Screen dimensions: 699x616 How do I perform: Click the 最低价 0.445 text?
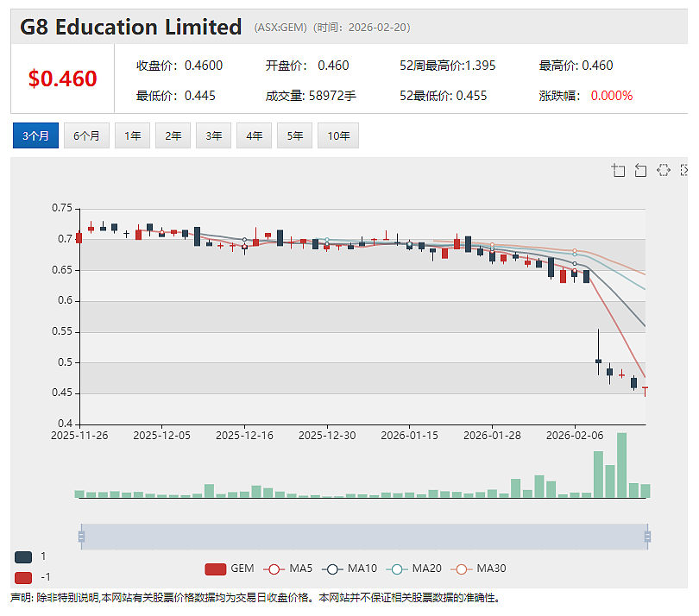176,96
